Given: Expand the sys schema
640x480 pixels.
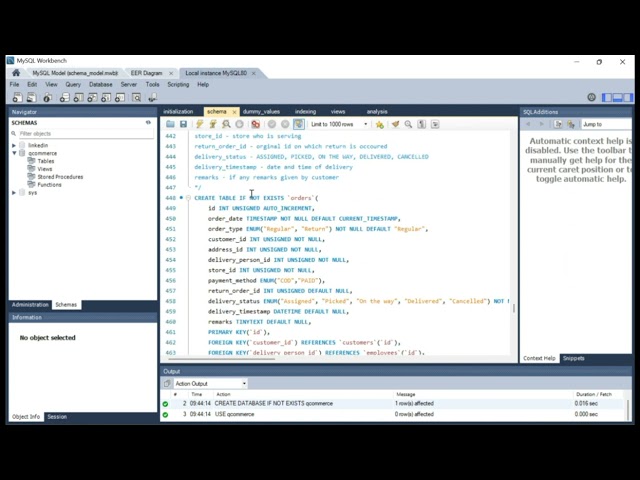Looking at the screenshot, I should pyautogui.click(x=14, y=193).
